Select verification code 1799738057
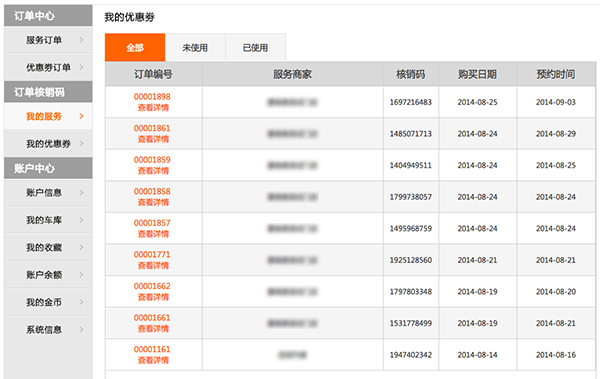 pyautogui.click(x=411, y=197)
